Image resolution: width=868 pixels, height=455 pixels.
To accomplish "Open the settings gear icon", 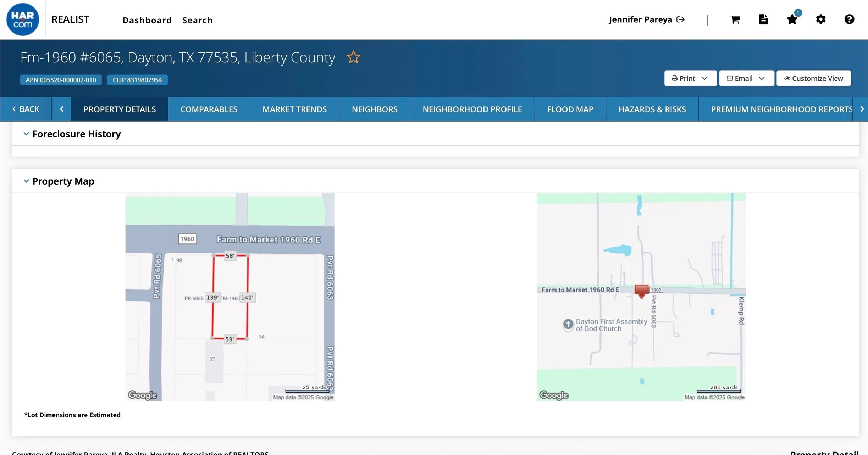I will [821, 19].
